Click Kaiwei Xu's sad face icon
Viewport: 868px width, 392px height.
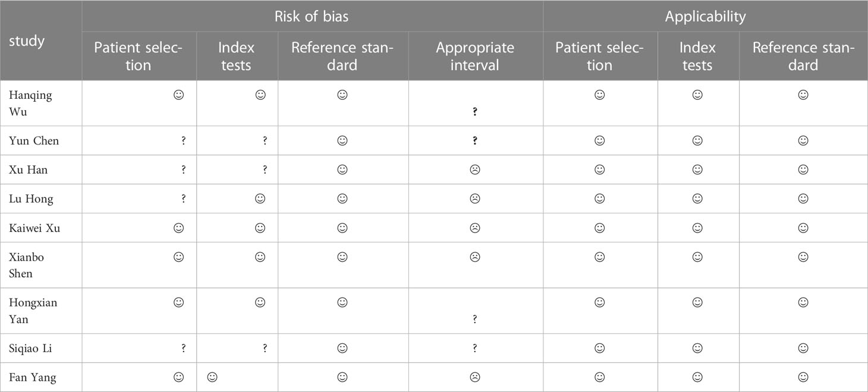(475, 227)
